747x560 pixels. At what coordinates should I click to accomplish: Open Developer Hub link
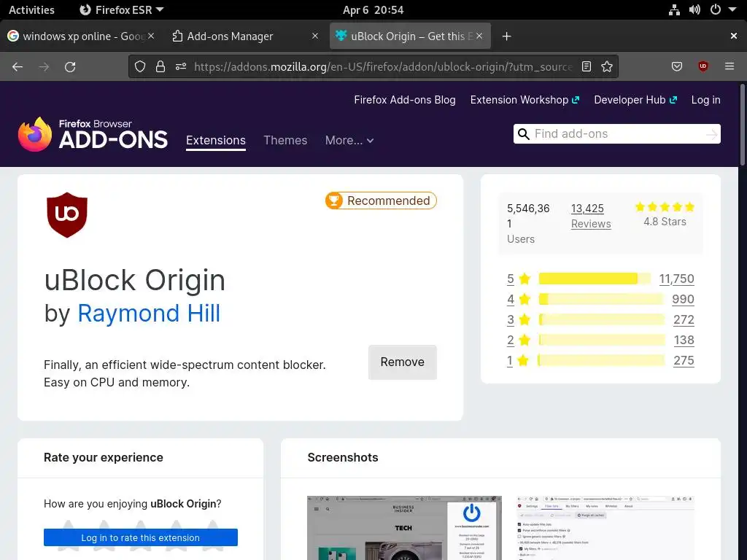point(635,100)
